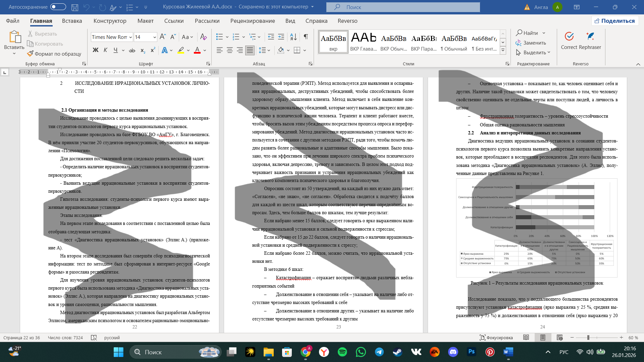Screen dimensions: 644x362
Task: Open Correct tool from Reverso group
Action: coord(569,41)
